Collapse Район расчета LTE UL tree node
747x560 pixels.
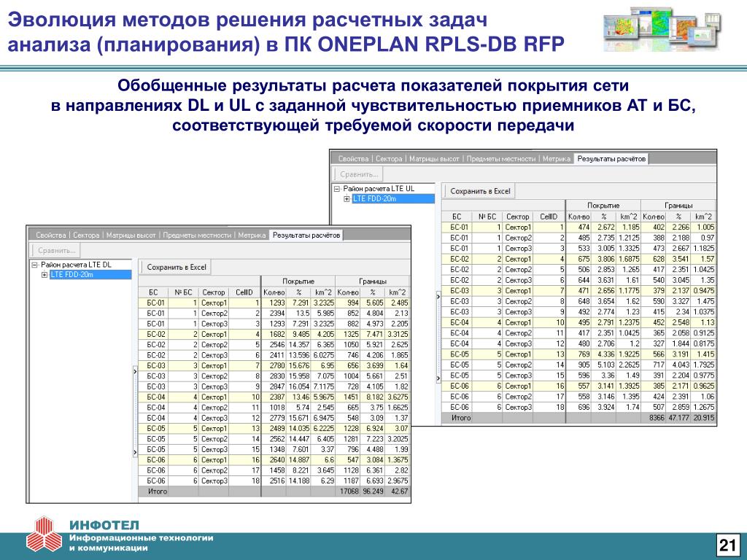coord(337,189)
